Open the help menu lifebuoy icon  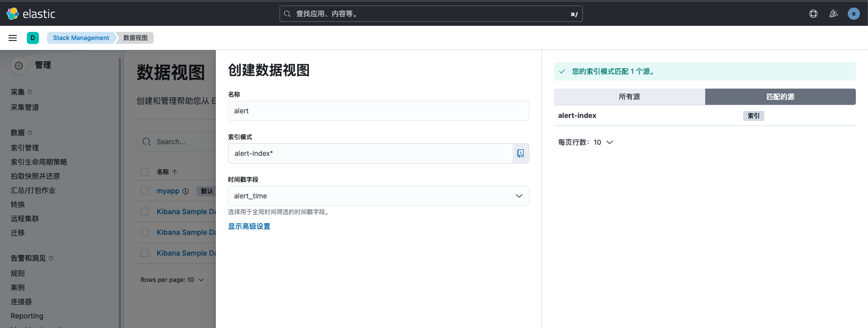(813, 14)
